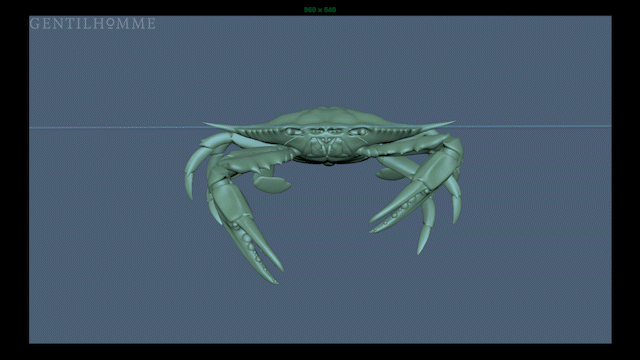The height and width of the screenshot is (360, 640).
Task: Select the crab's right eye
Action: pyautogui.click(x=359, y=131)
